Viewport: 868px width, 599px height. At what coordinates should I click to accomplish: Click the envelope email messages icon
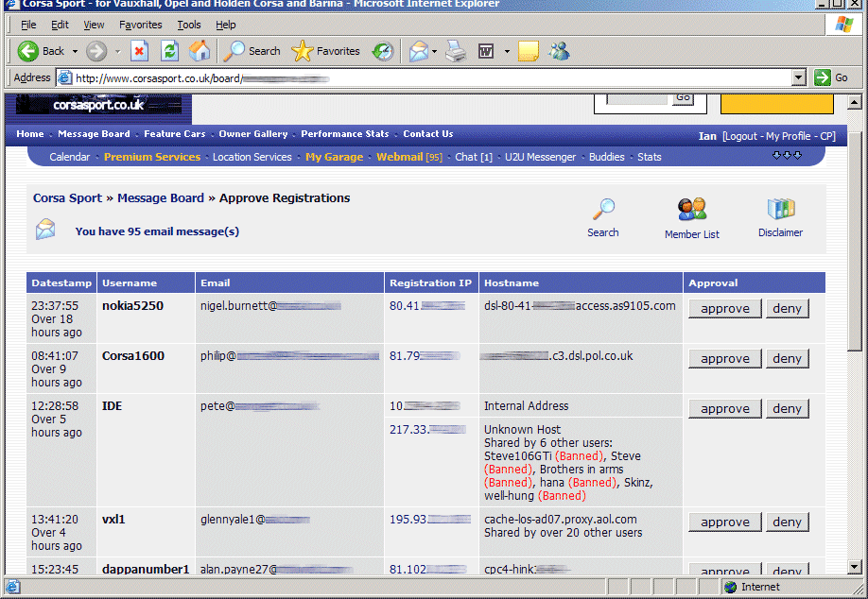point(45,229)
